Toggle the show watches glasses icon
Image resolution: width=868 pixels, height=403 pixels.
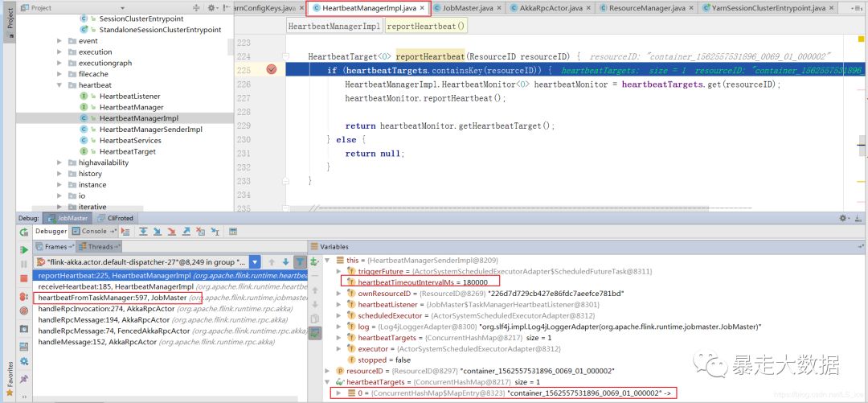[314, 333]
